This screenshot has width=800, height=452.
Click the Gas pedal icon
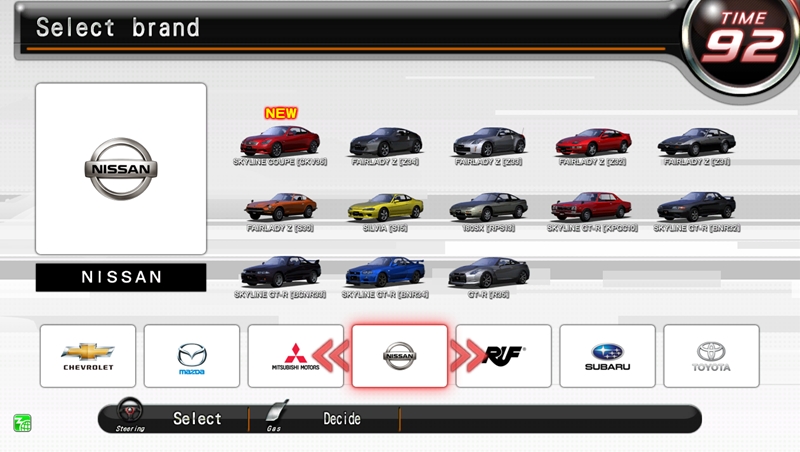click(x=277, y=411)
